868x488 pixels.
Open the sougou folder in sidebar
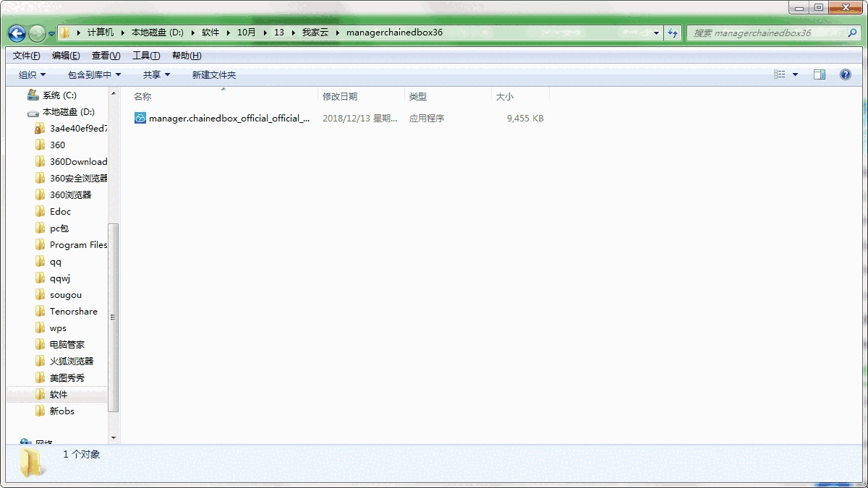(x=65, y=295)
